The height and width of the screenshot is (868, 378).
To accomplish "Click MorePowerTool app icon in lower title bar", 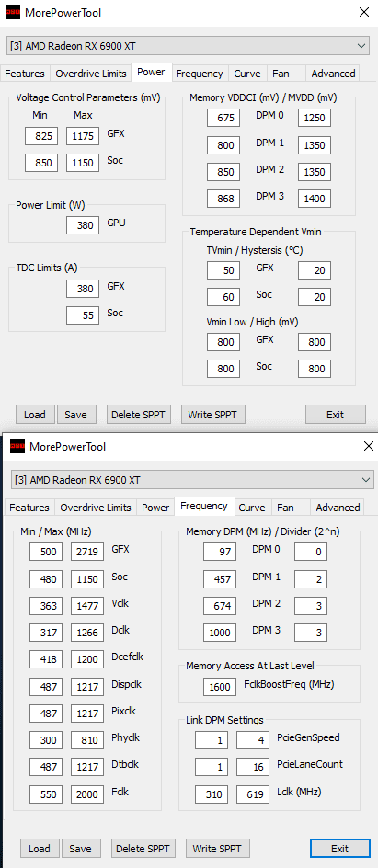I will tap(17, 446).
